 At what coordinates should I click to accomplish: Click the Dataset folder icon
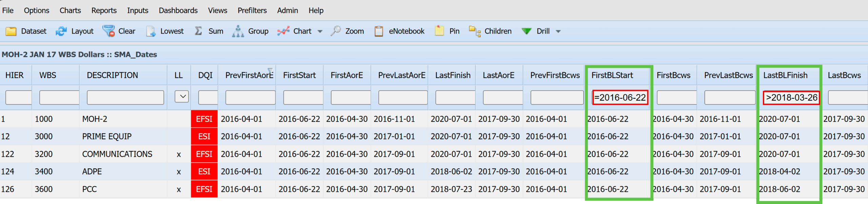11,31
